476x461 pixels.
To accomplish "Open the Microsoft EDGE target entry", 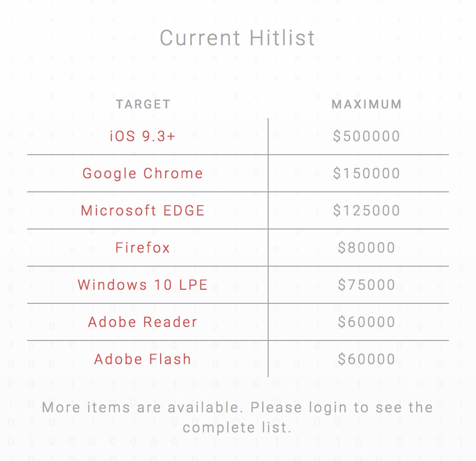I will [143, 210].
